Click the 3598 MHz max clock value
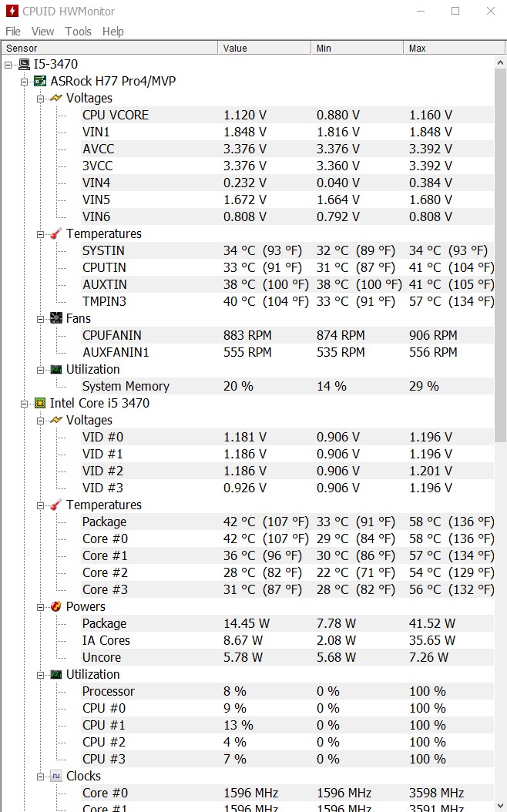 437,793
